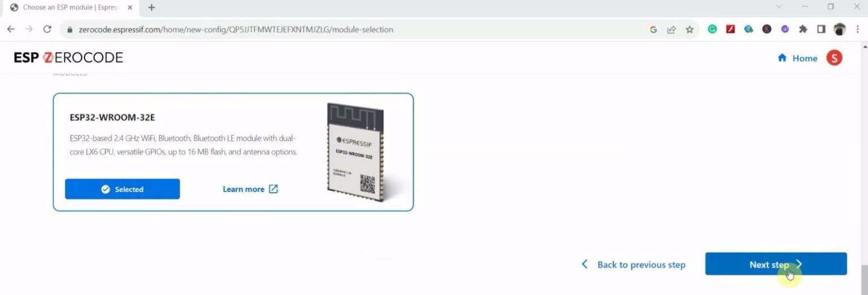Open the Home link in header
The width and height of the screenshot is (868, 295).
coord(797,58)
